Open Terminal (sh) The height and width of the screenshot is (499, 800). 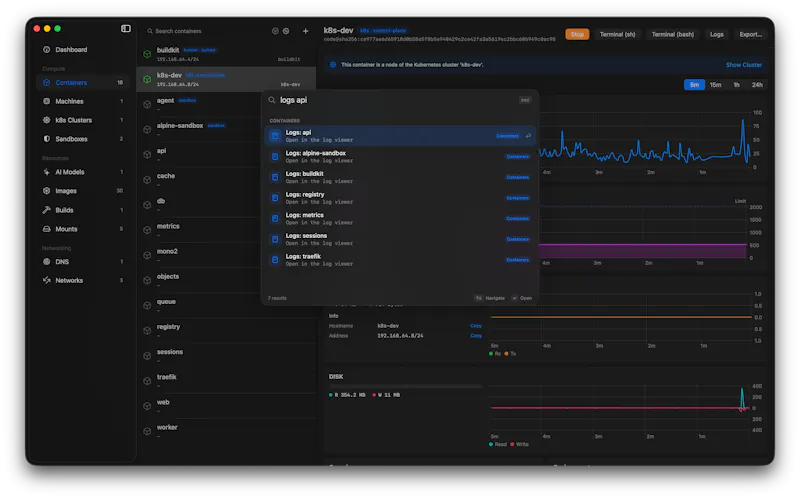(617, 35)
